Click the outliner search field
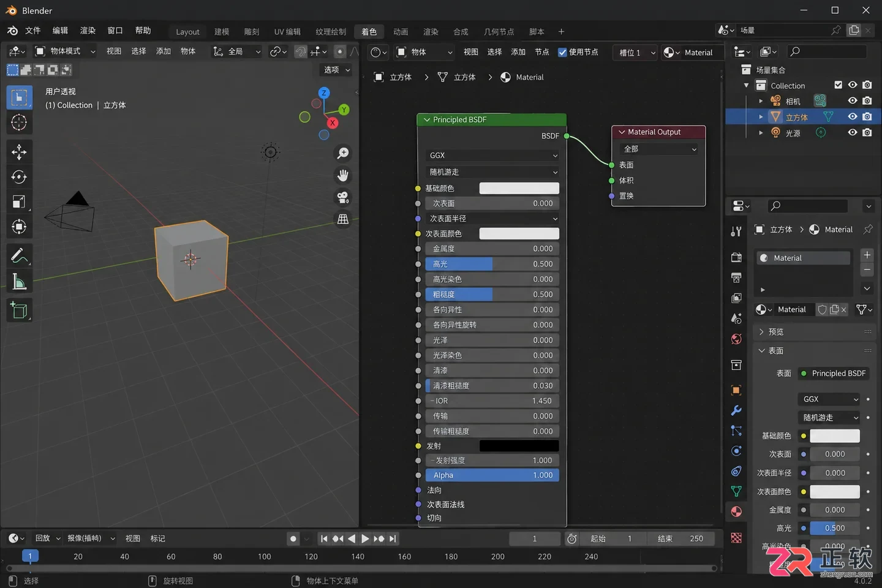The height and width of the screenshot is (588, 882). tap(827, 51)
